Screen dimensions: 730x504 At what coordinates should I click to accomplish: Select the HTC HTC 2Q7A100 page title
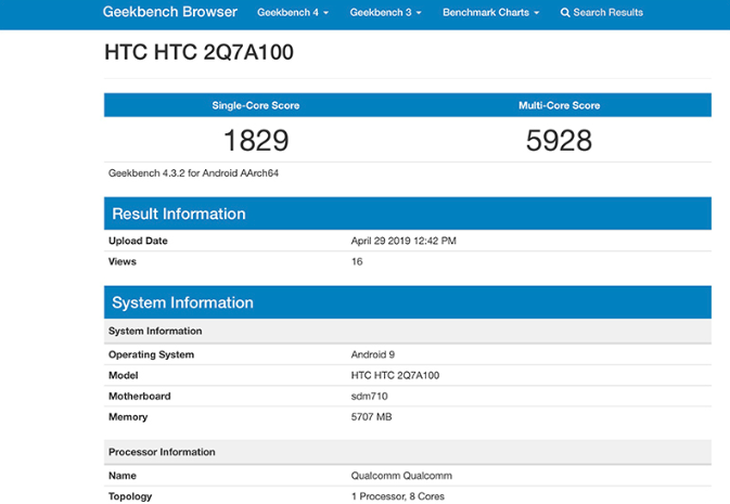199,52
